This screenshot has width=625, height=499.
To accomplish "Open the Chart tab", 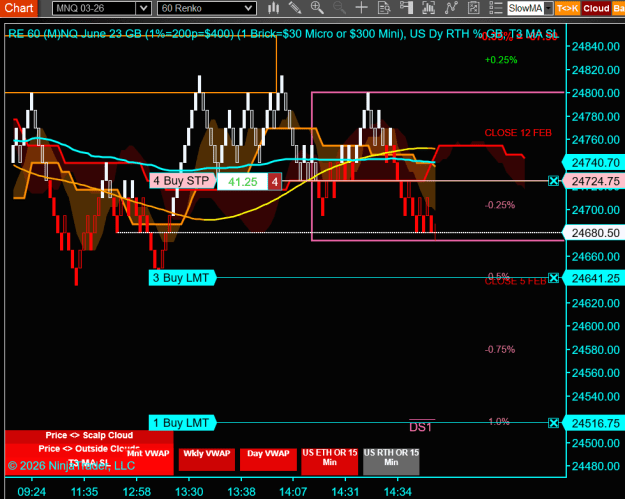I will click(x=18, y=8).
